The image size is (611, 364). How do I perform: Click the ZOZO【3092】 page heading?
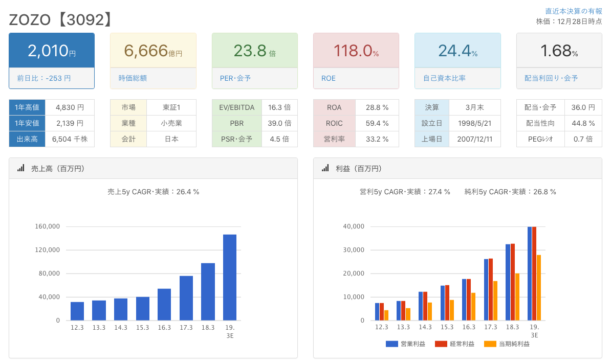60,19
